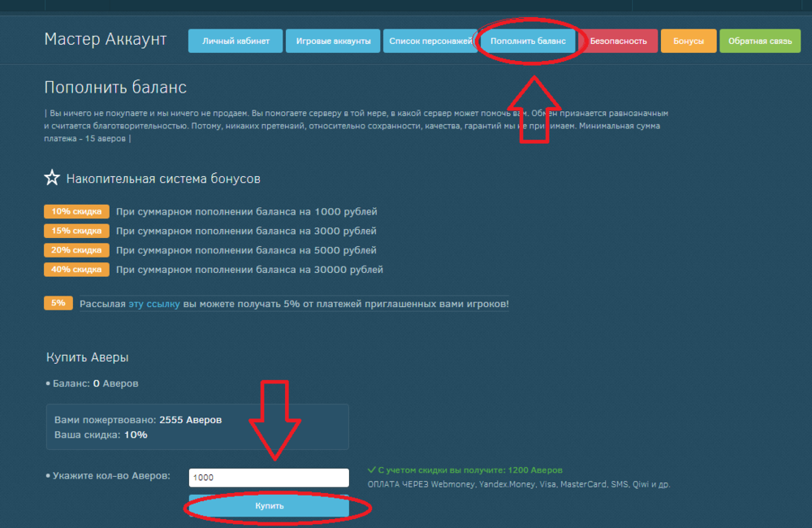Click the green checkmark before discount result

371,470
